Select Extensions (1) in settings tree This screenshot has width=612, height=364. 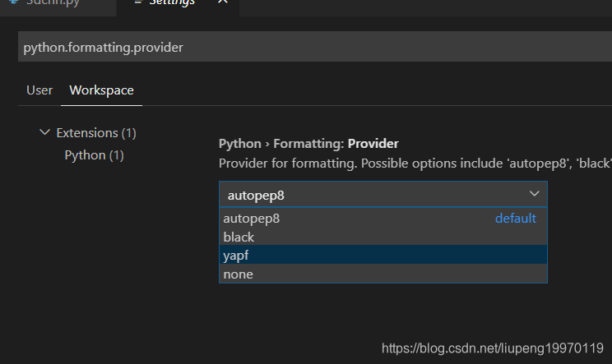click(x=95, y=132)
